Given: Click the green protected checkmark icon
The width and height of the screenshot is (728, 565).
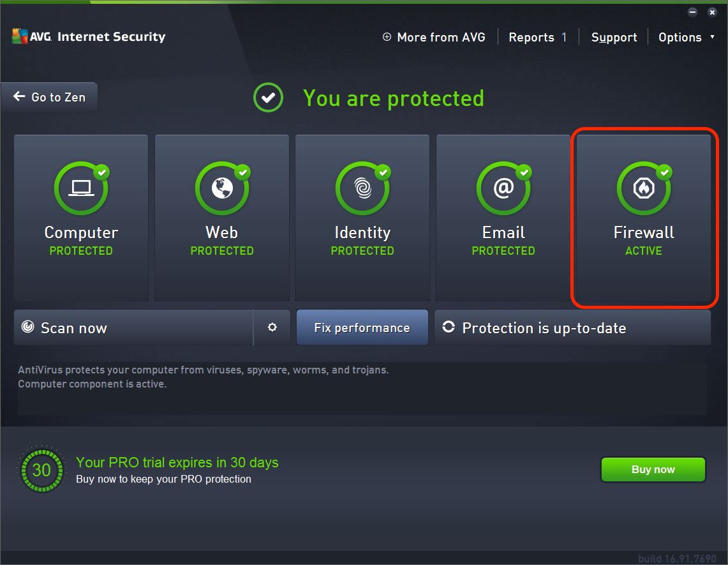Looking at the screenshot, I should [269, 98].
